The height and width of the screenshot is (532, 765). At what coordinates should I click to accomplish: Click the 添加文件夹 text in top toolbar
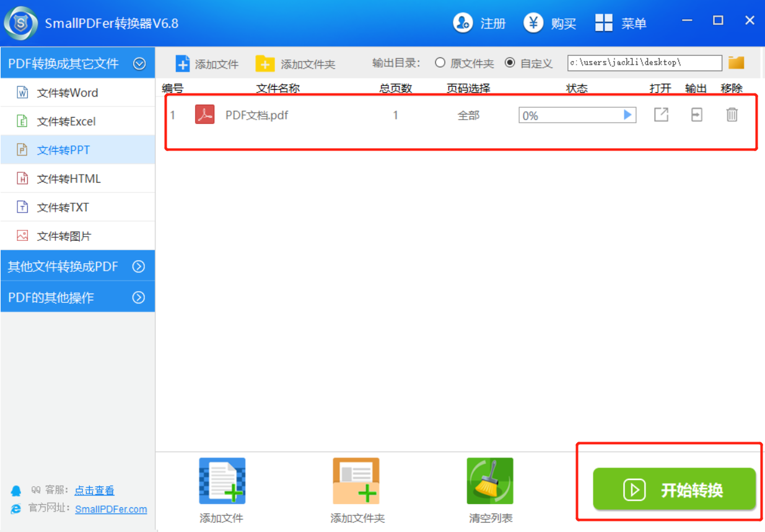308,64
